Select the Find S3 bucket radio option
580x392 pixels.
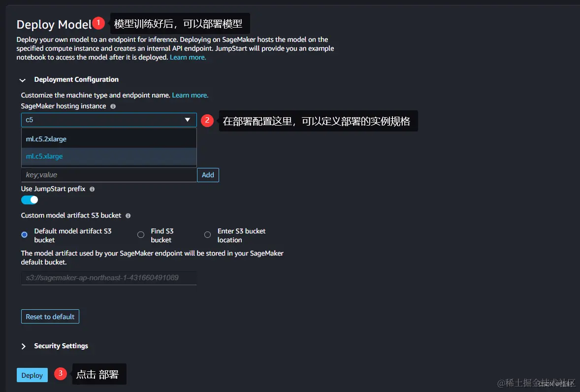coord(140,235)
